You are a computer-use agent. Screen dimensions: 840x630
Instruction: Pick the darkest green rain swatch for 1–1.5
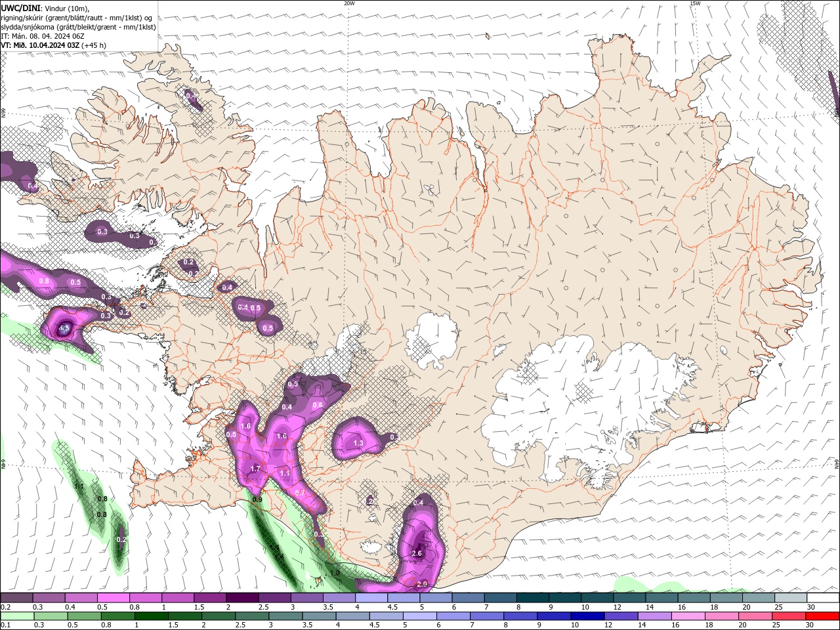(x=150, y=616)
